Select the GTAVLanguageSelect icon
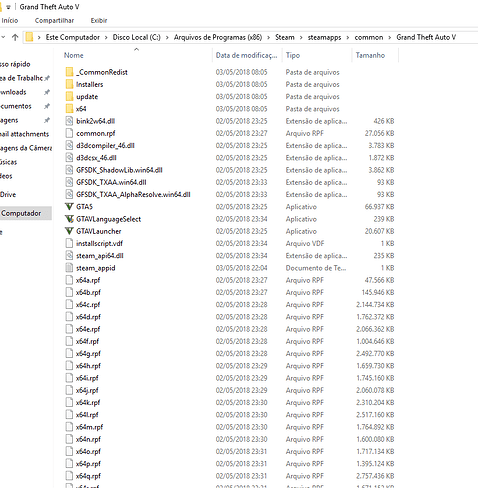This screenshot has width=478, height=500. pos(69,219)
